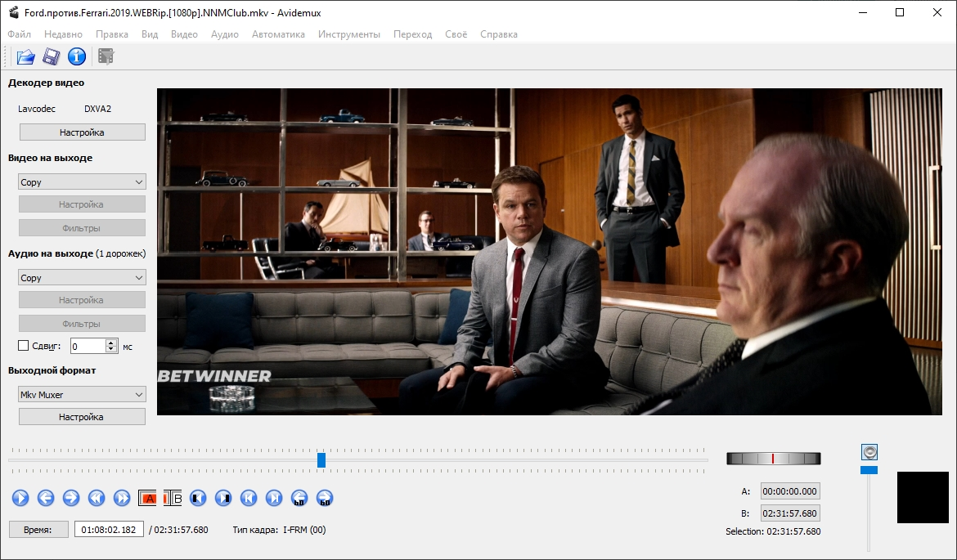This screenshot has height=560, width=957.
Task: Open the Аудио menu
Action: tap(225, 34)
